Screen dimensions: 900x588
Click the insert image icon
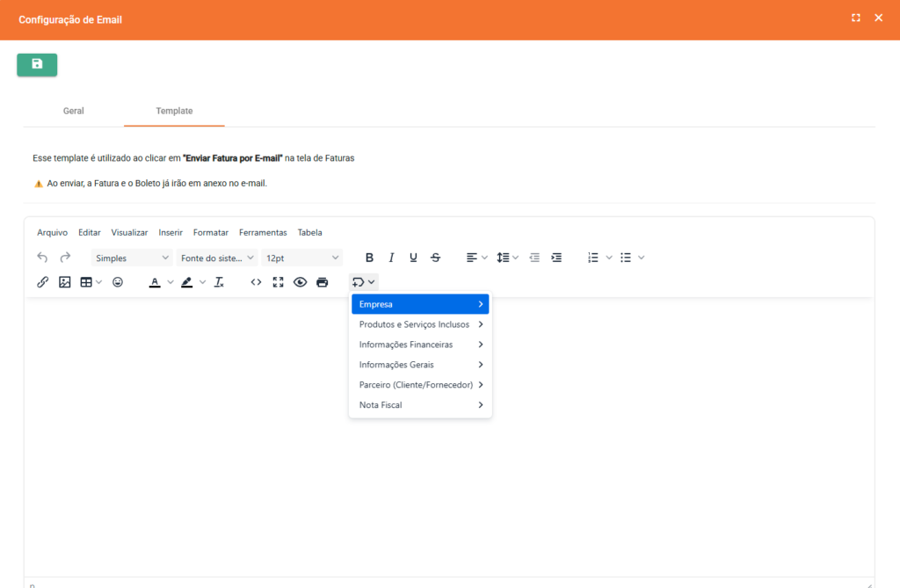point(64,282)
